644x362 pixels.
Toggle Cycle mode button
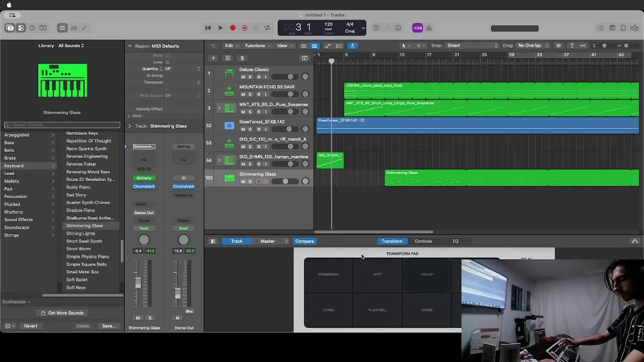(x=267, y=28)
